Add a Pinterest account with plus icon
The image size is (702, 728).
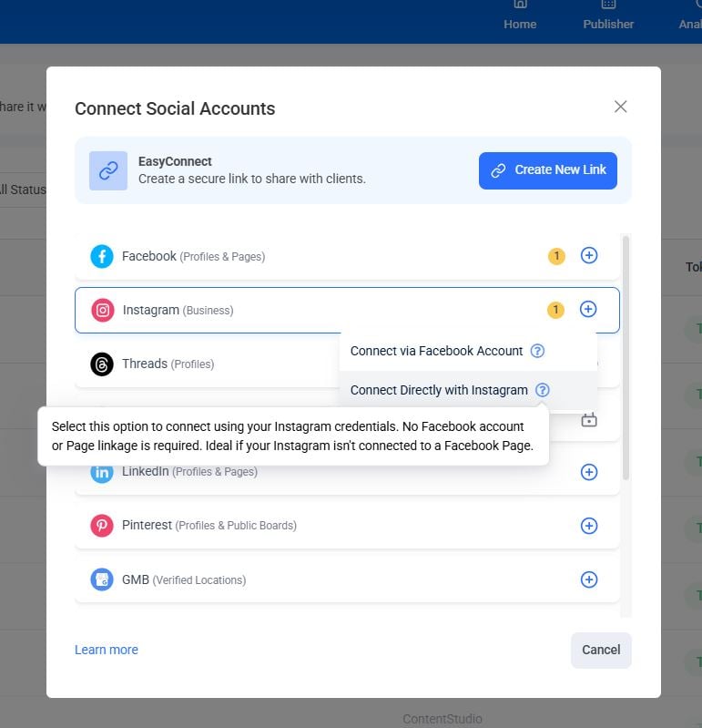pos(589,526)
